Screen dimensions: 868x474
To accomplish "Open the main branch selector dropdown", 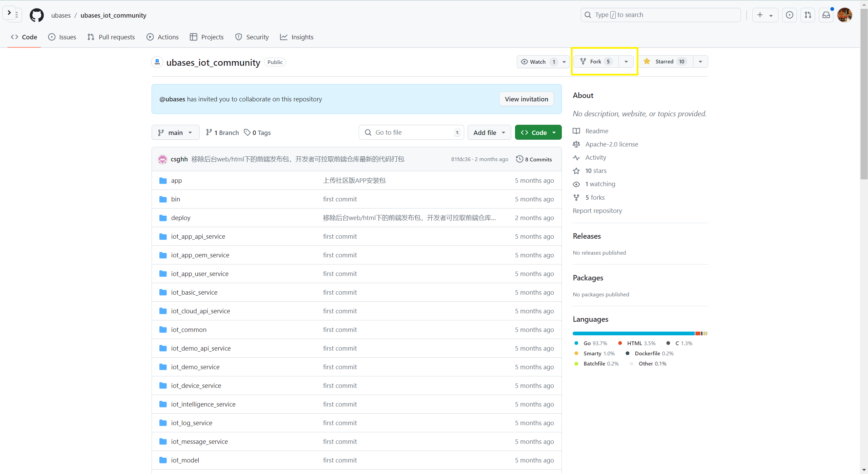I will pyautogui.click(x=175, y=132).
